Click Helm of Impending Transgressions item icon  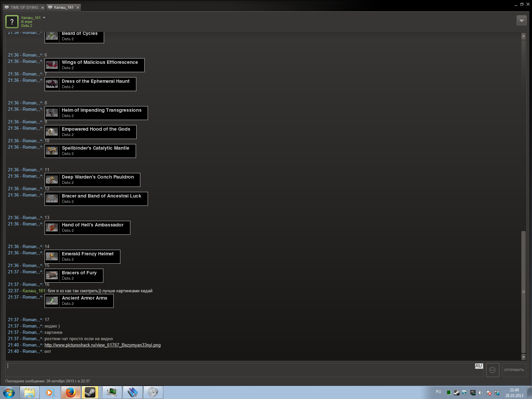pos(52,113)
